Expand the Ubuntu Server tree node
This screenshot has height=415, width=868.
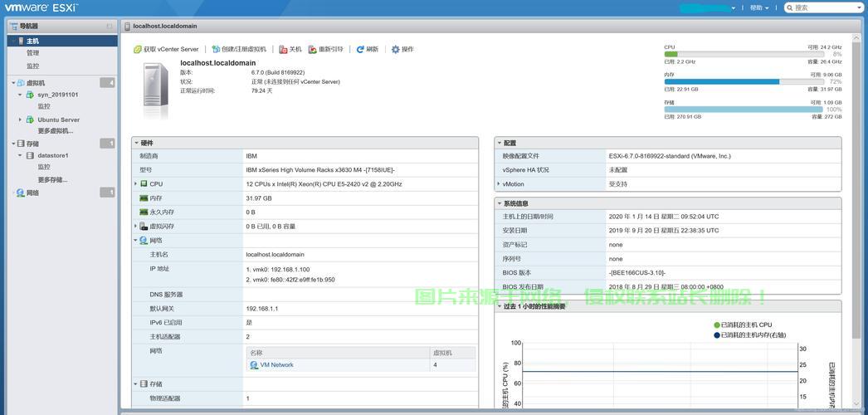pos(21,120)
